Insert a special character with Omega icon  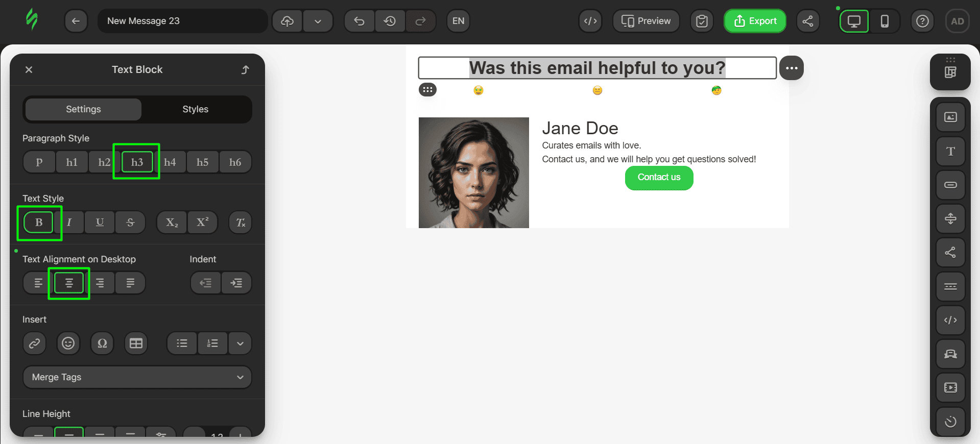[102, 343]
